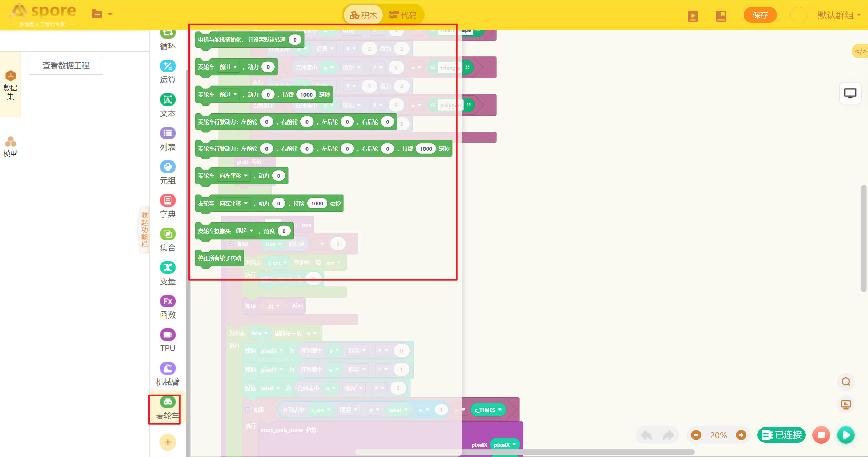Click the zoom in plus icon

(741, 435)
